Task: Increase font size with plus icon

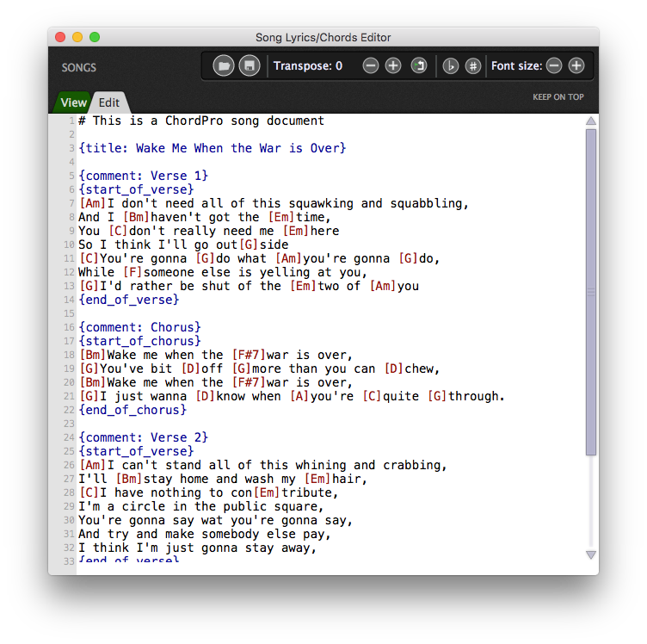Action: point(576,65)
